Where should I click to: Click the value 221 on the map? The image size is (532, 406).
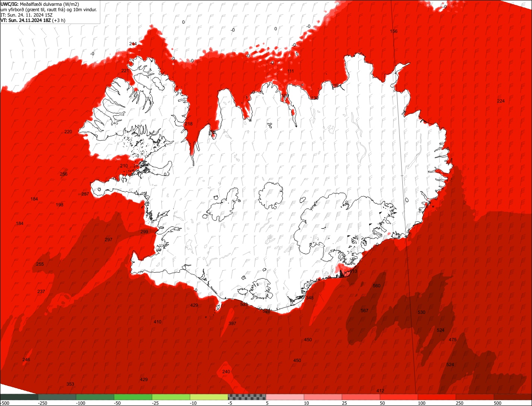point(125,71)
